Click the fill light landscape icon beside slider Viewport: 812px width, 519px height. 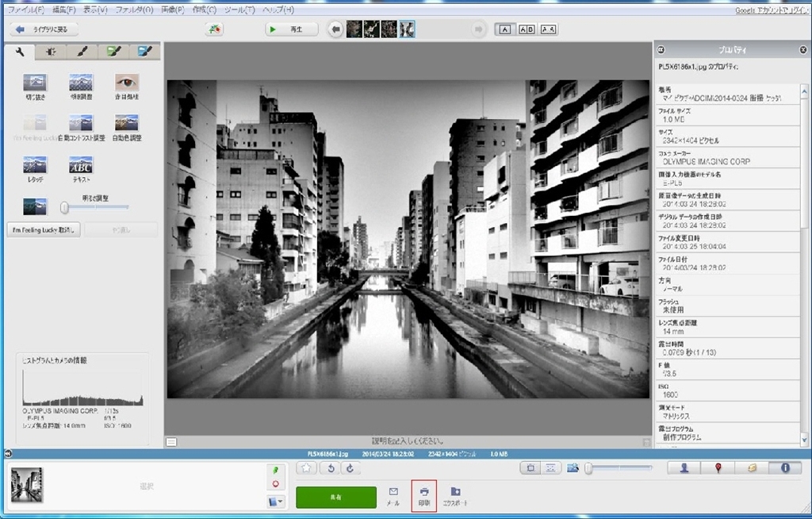(35, 206)
